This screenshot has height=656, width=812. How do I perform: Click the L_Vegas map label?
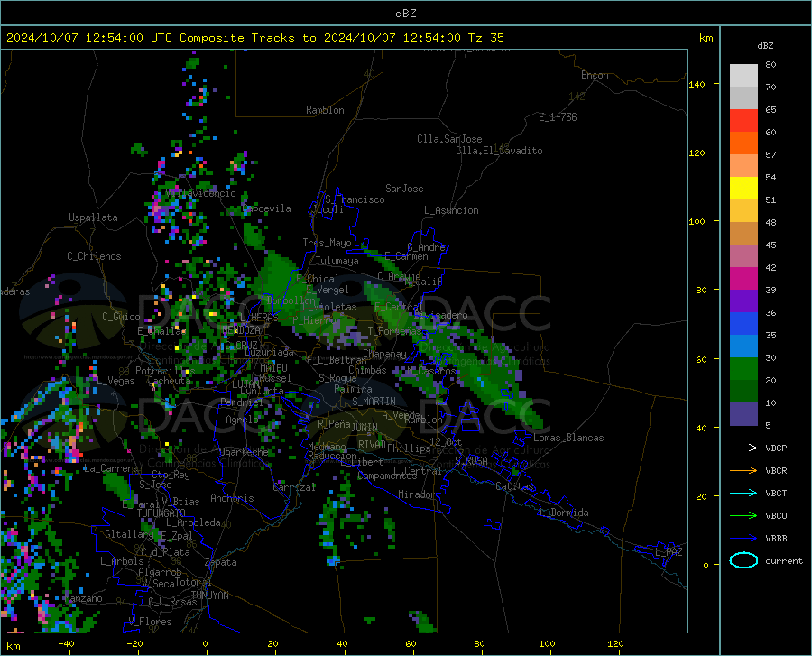tap(115, 381)
